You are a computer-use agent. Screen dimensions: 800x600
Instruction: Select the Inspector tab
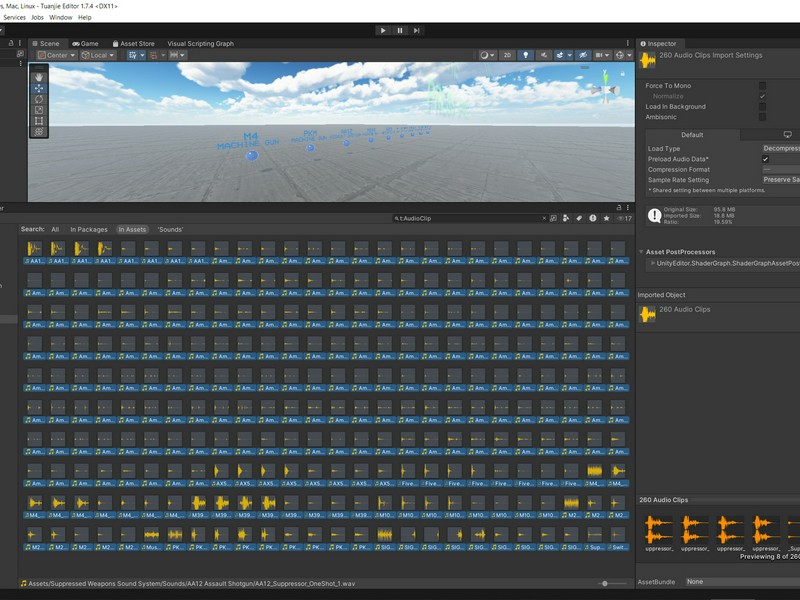[658, 43]
